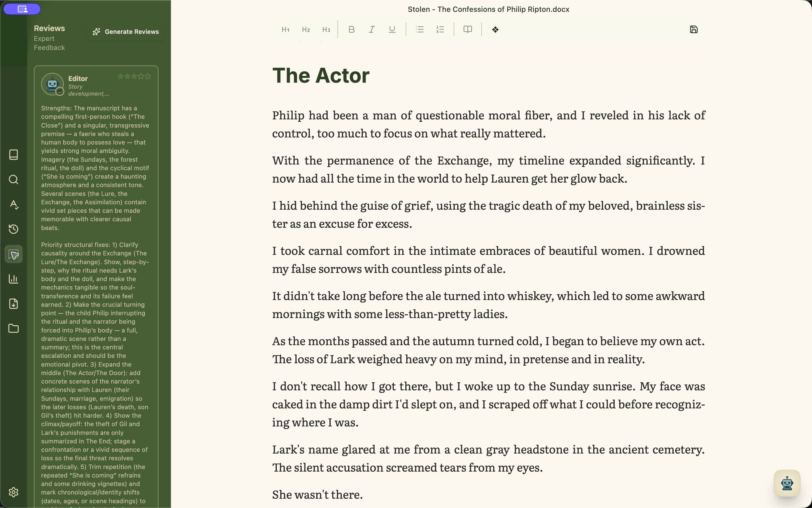
Task: Click paragraph starting 'Philip had been a man'
Action: [x=488, y=124]
